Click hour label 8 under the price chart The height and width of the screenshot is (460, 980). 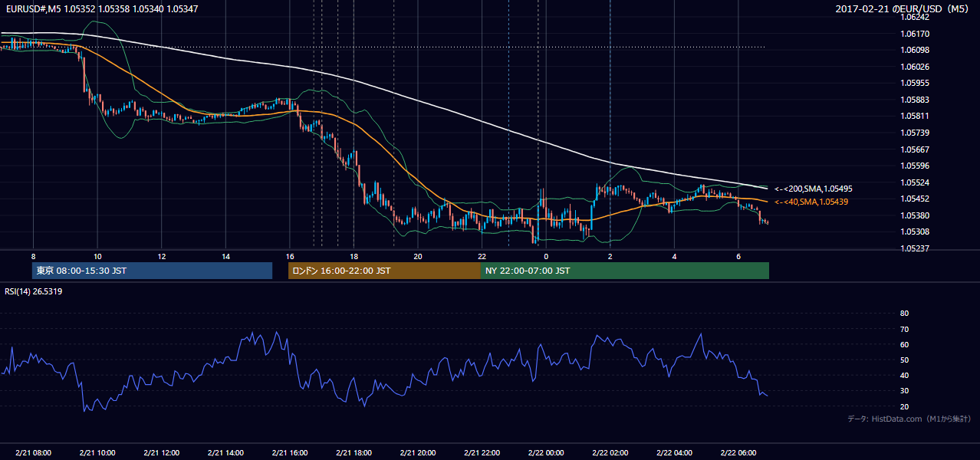point(33,256)
